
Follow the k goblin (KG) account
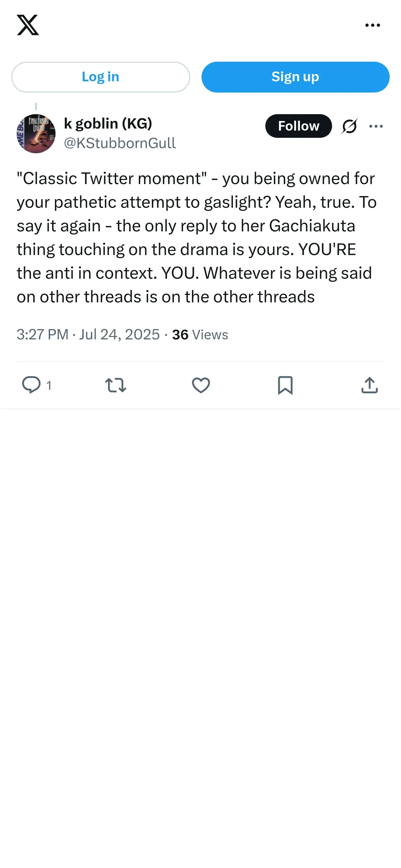(x=299, y=126)
